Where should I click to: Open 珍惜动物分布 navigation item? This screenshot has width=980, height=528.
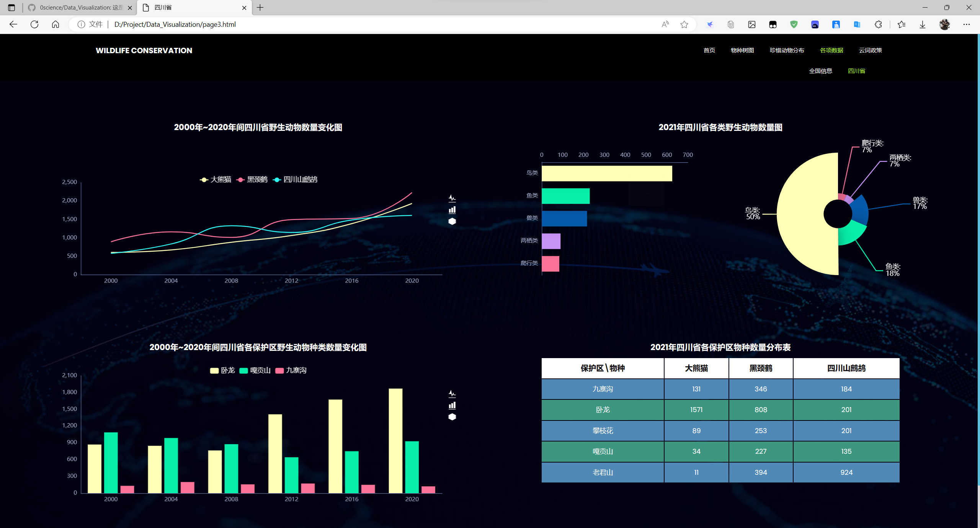click(787, 51)
